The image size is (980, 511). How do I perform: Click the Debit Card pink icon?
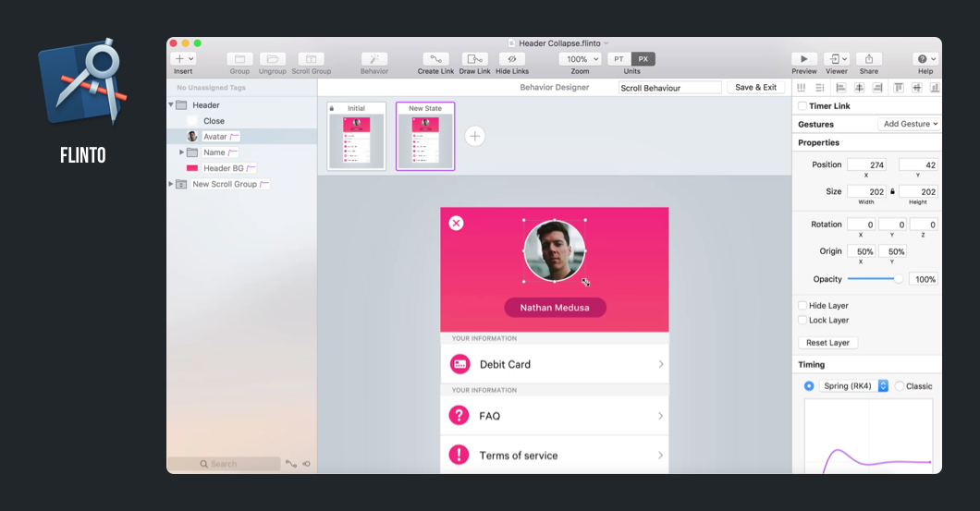pos(459,364)
